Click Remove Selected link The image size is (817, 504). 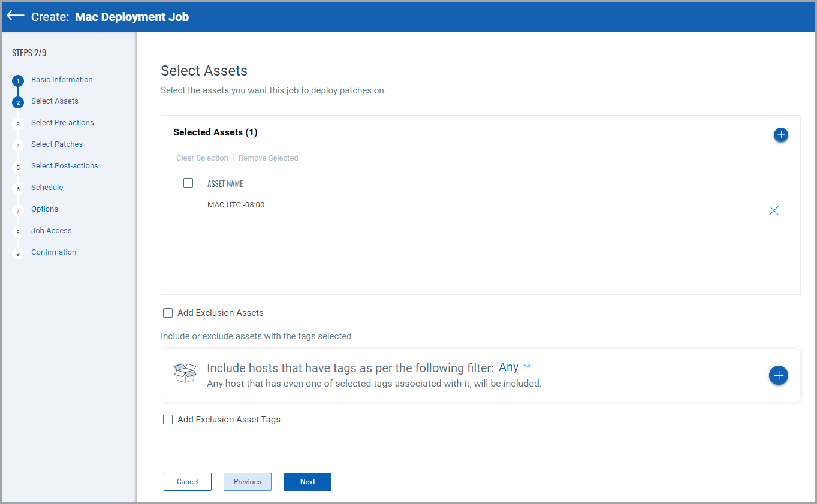(268, 158)
